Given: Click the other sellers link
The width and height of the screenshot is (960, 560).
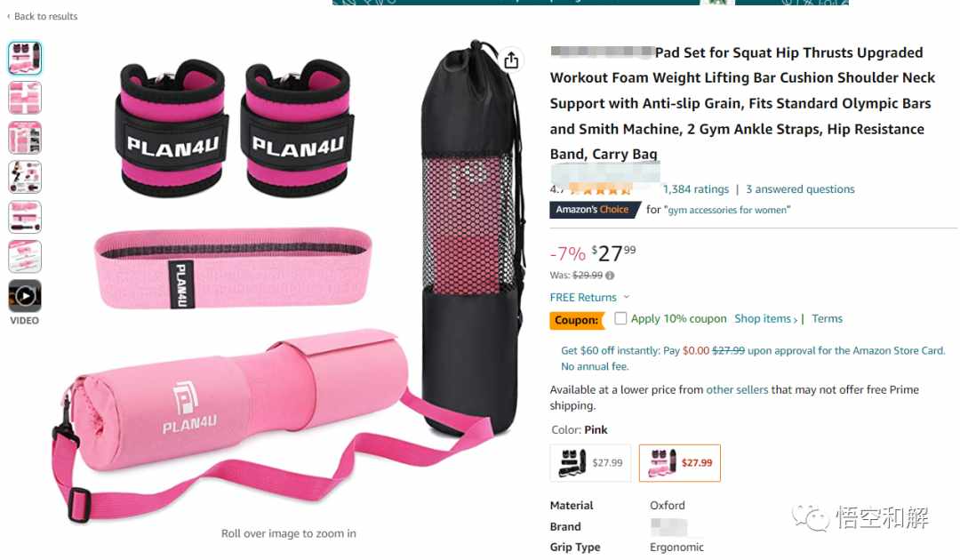Looking at the screenshot, I should point(737,390).
